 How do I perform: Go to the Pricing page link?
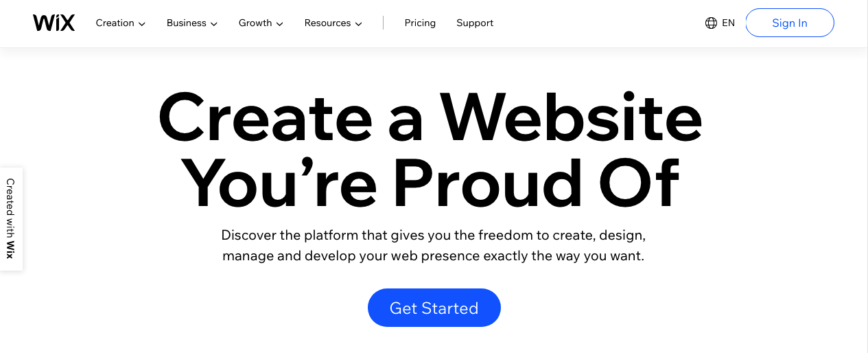click(420, 23)
